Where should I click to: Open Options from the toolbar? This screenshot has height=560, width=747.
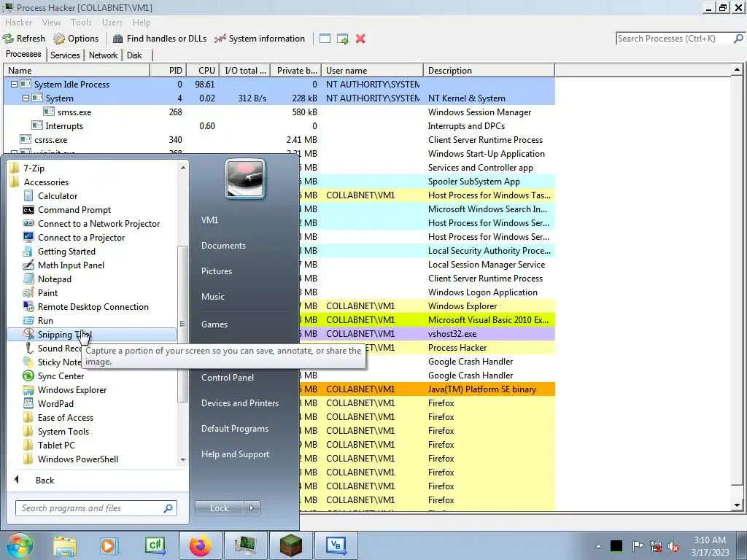click(76, 39)
